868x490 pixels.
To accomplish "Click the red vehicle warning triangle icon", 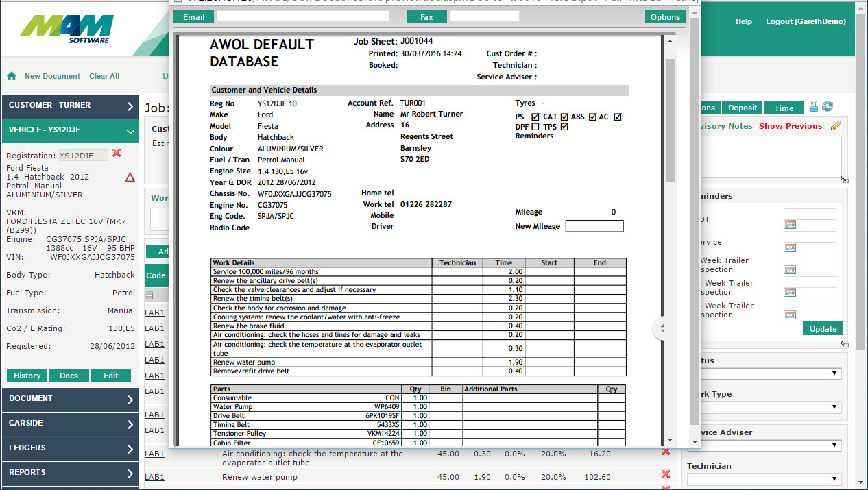I will coord(130,177).
